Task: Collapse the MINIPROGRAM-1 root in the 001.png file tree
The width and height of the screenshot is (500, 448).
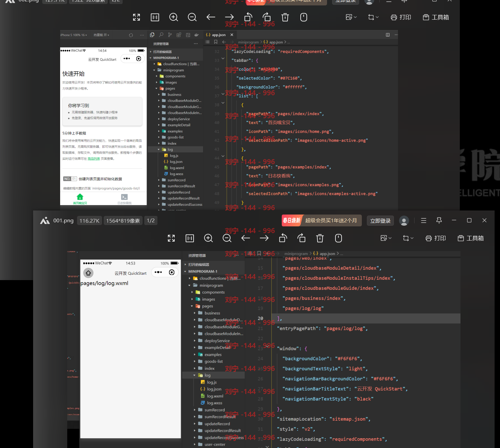Action: (185, 271)
